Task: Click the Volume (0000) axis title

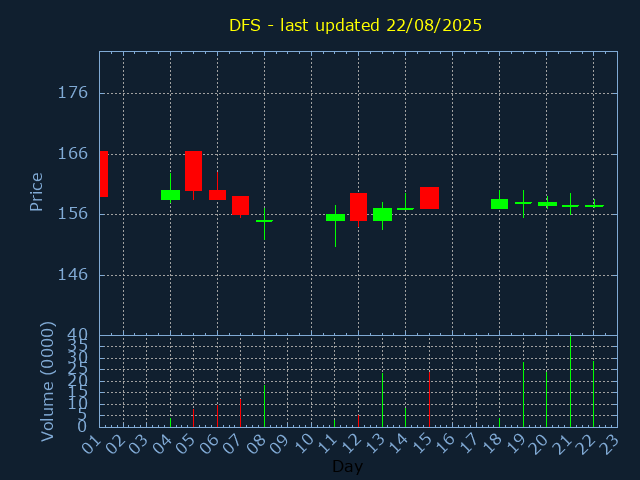Action: [47, 382]
